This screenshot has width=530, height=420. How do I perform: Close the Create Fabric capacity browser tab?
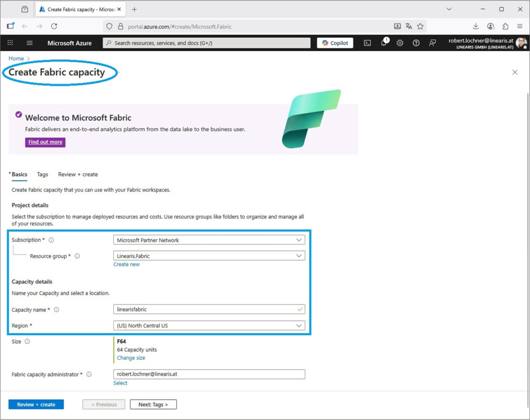(119, 9)
